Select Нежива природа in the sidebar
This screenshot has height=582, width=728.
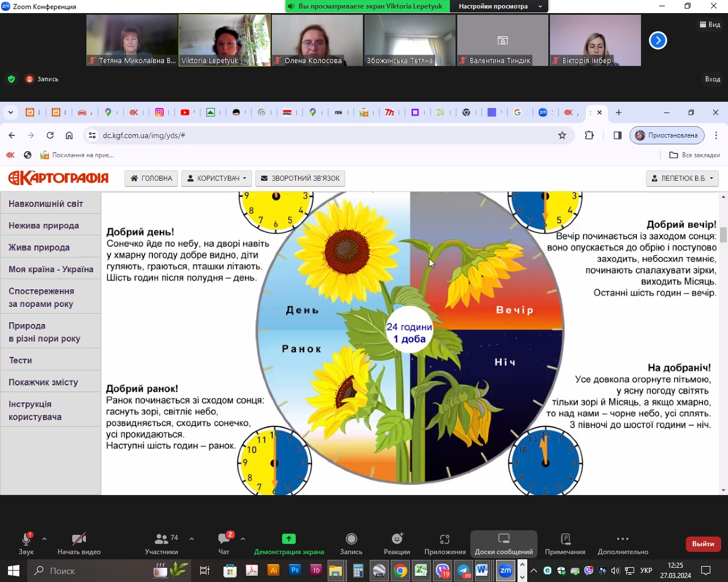[44, 226]
